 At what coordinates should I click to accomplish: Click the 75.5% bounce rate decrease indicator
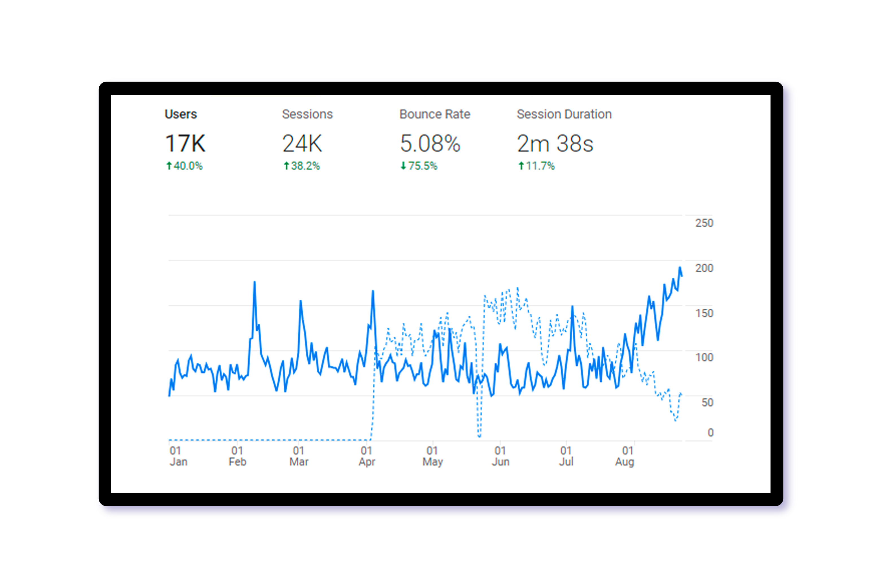coord(419,166)
